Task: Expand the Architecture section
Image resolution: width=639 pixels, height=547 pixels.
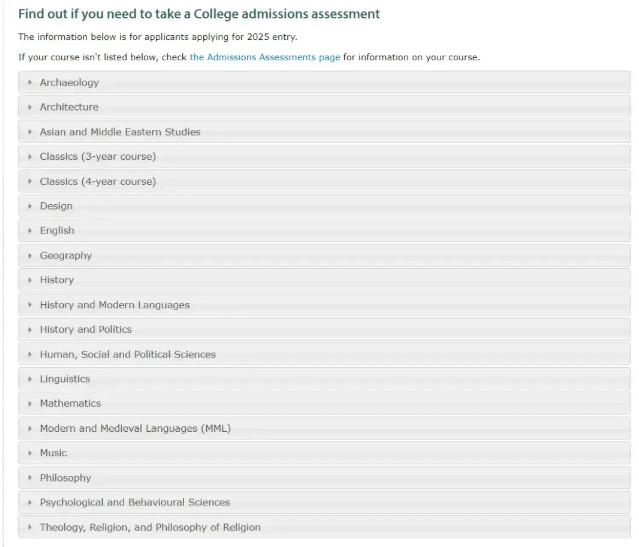Action: (324, 107)
